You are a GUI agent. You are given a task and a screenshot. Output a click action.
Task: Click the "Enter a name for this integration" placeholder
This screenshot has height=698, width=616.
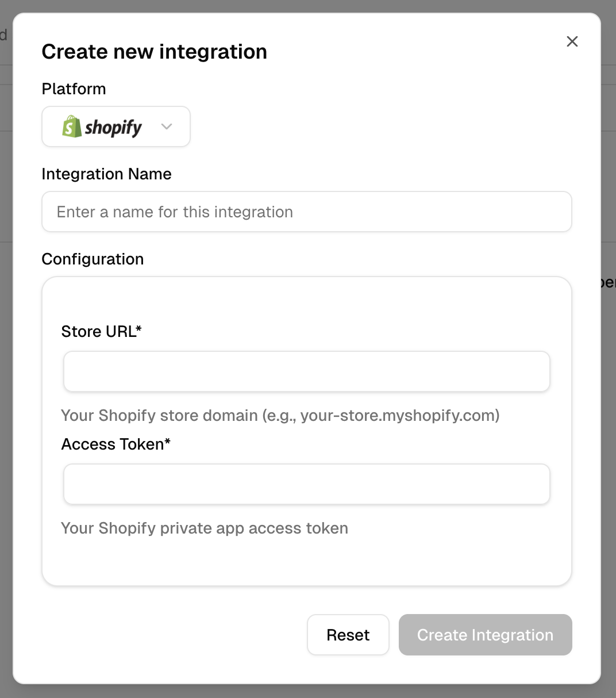pyautogui.click(x=175, y=212)
